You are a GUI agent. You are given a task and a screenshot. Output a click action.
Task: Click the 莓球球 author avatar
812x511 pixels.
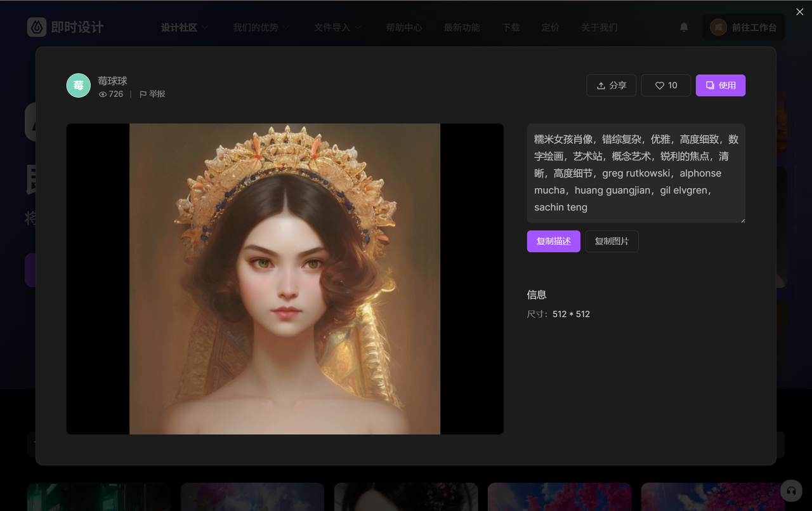79,85
